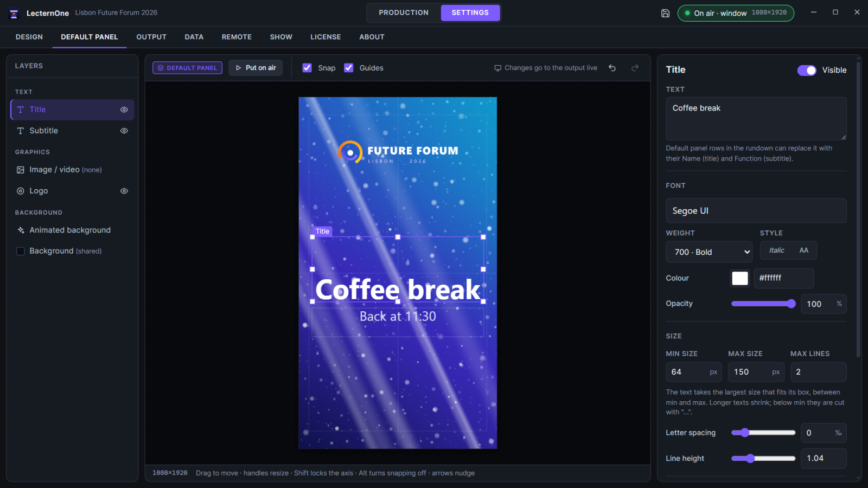The image size is (868, 488).
Task: Switch off the Visible toggle for Title
Action: click(807, 70)
